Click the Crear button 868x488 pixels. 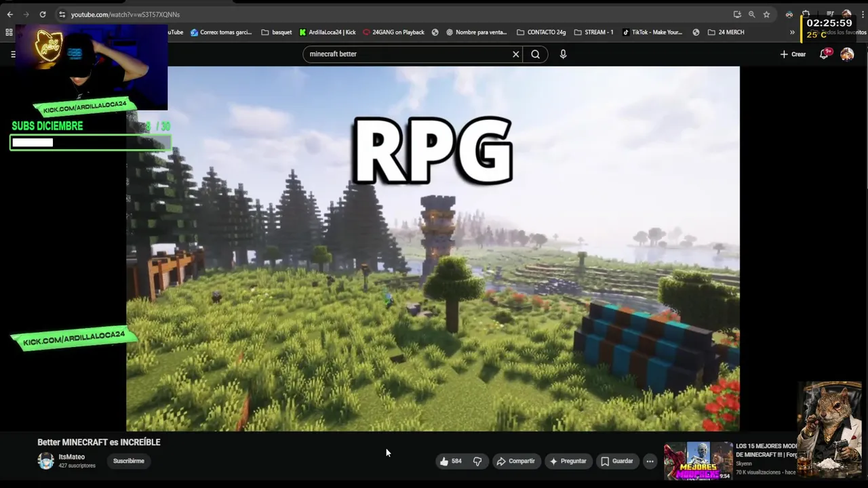(x=793, y=54)
